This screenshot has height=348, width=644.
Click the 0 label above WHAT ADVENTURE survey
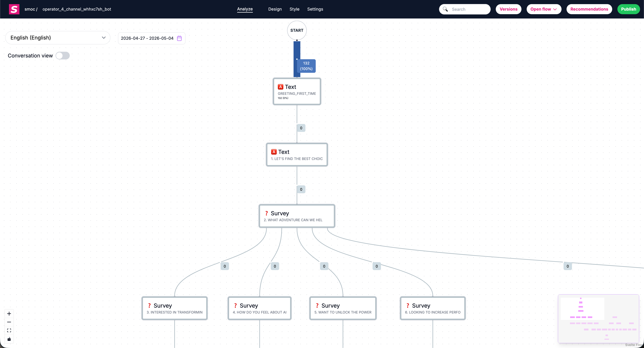301,189
